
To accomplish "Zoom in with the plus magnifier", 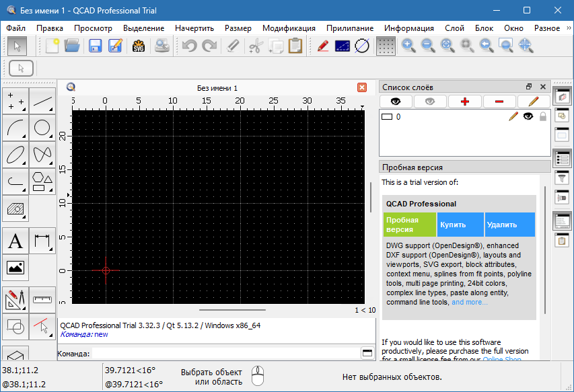I will 408,46.
